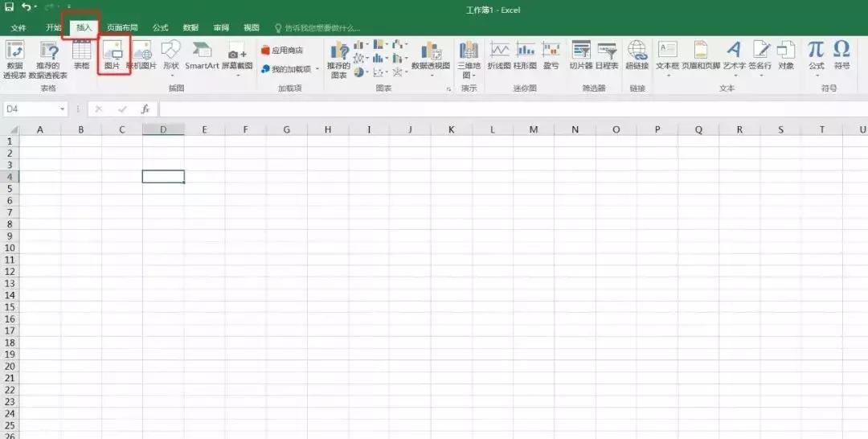Switch to the 数据 Data tab
This screenshot has height=439, width=868.
tap(190, 27)
